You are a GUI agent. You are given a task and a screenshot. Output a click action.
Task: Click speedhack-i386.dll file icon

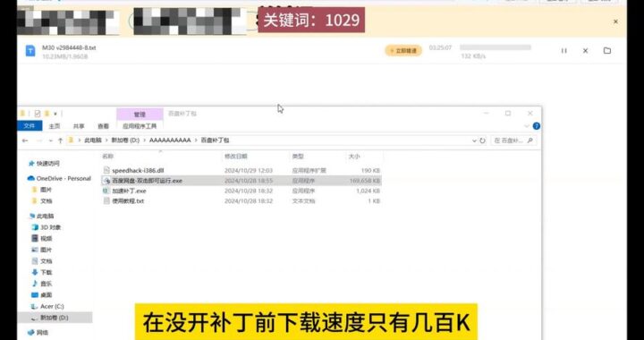pos(106,170)
